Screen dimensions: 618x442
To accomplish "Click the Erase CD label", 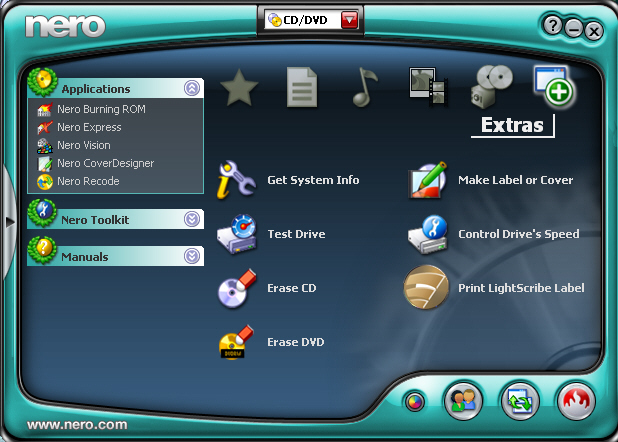I will [292, 288].
